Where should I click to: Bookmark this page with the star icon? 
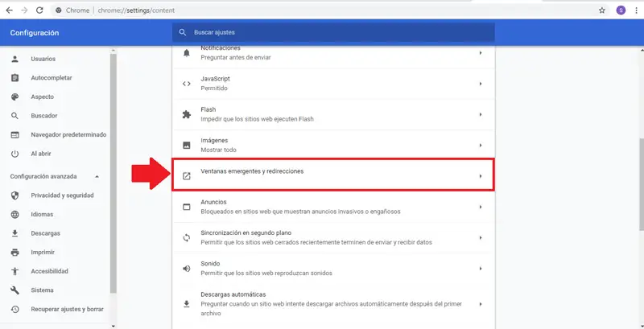(601, 10)
